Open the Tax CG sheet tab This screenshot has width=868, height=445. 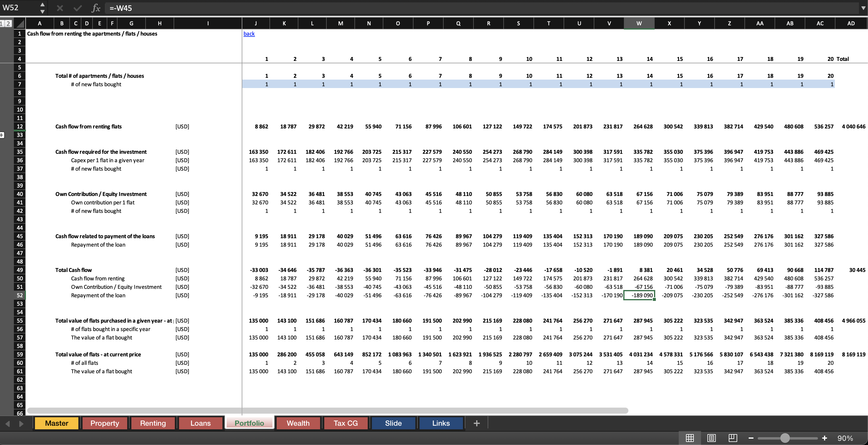pos(346,423)
